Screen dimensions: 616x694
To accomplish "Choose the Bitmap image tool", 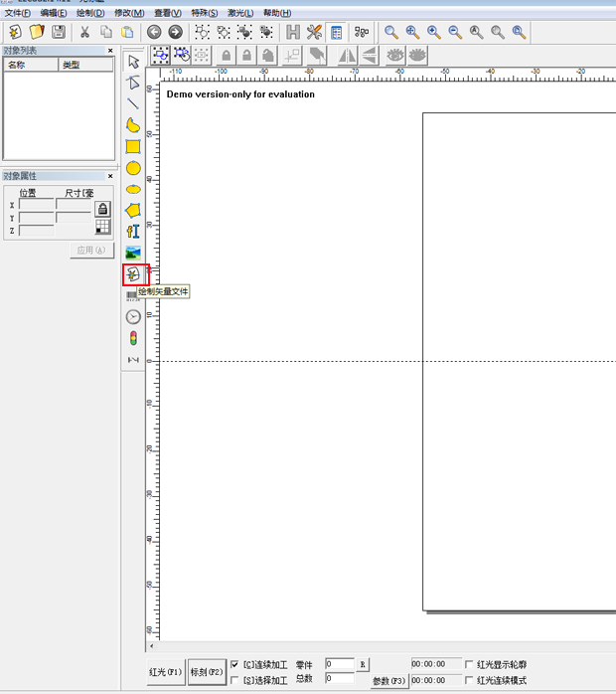I will point(133,253).
